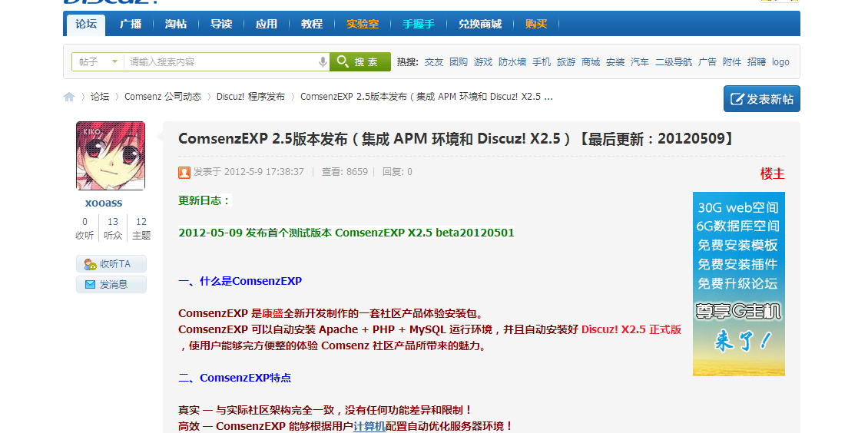Open the 淘帖 nav item
This screenshot has height=433, width=868.
point(176,25)
